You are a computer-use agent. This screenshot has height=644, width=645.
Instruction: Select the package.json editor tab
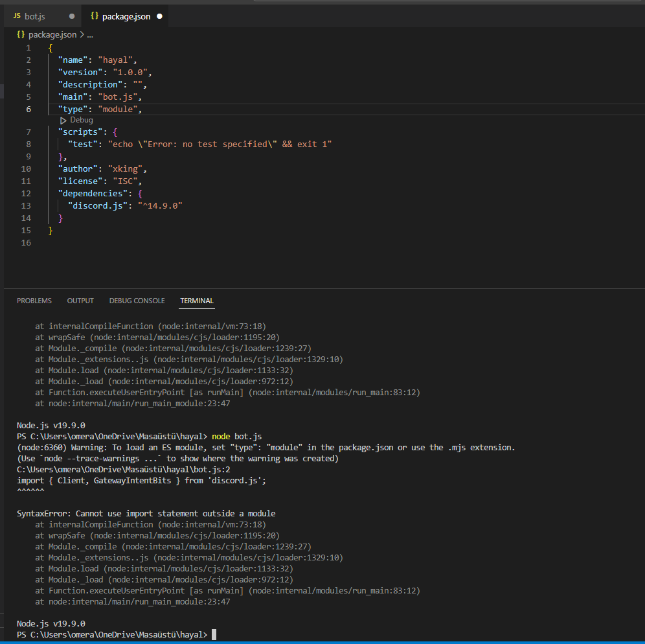click(126, 16)
